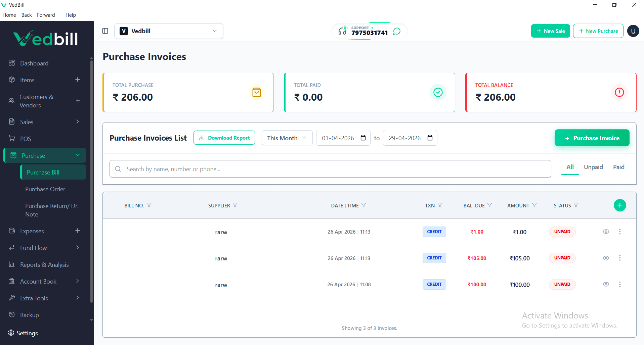Viewport: 644px width, 345px height.
Task: Click the New Sale button
Action: 551,31
